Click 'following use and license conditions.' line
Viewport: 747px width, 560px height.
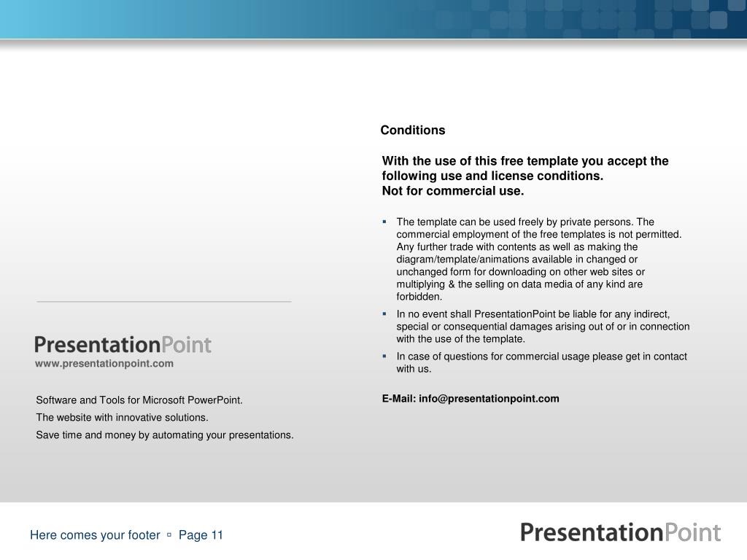tap(492, 176)
